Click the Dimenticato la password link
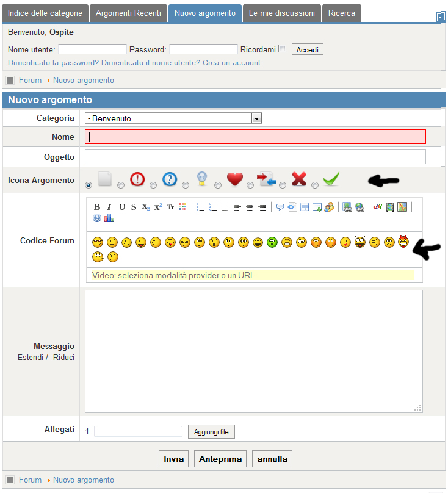Image resolution: width=448 pixels, height=493 pixels. [x=53, y=63]
